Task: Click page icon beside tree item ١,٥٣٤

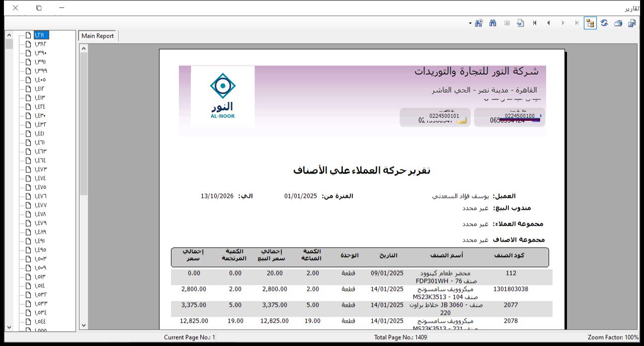Action: tap(28, 313)
